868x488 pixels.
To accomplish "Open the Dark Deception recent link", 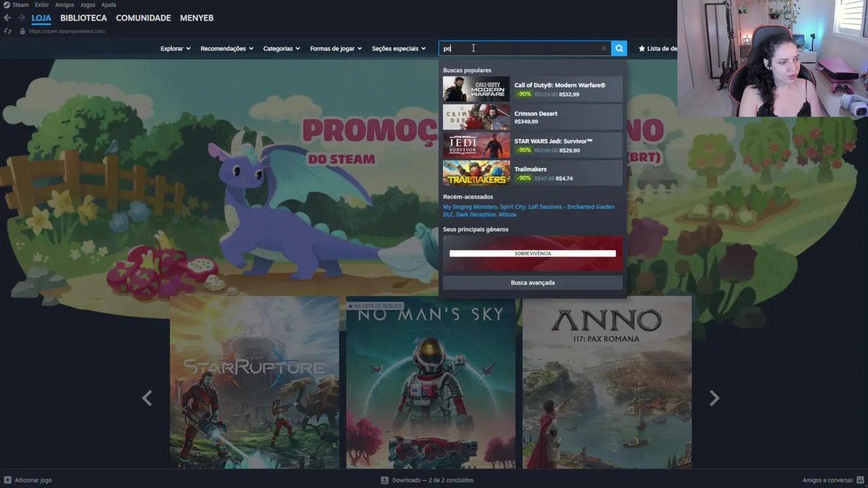I will click(476, 214).
